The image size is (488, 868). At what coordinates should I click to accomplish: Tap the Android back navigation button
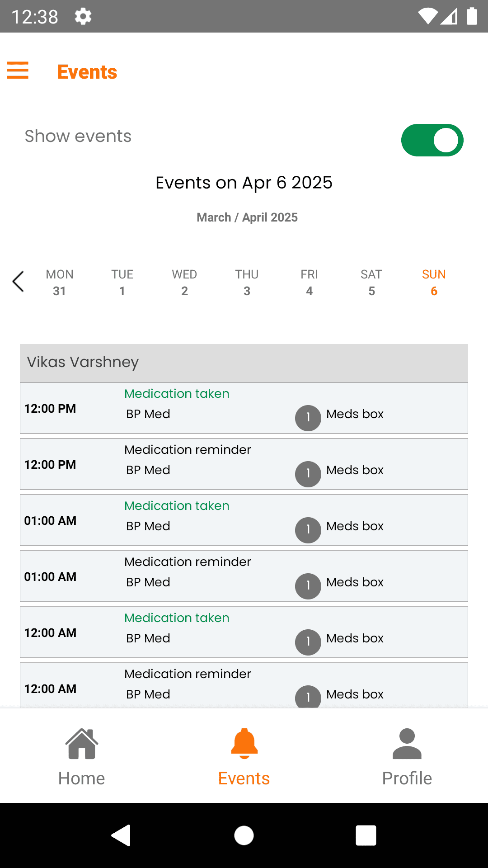coord(121,835)
